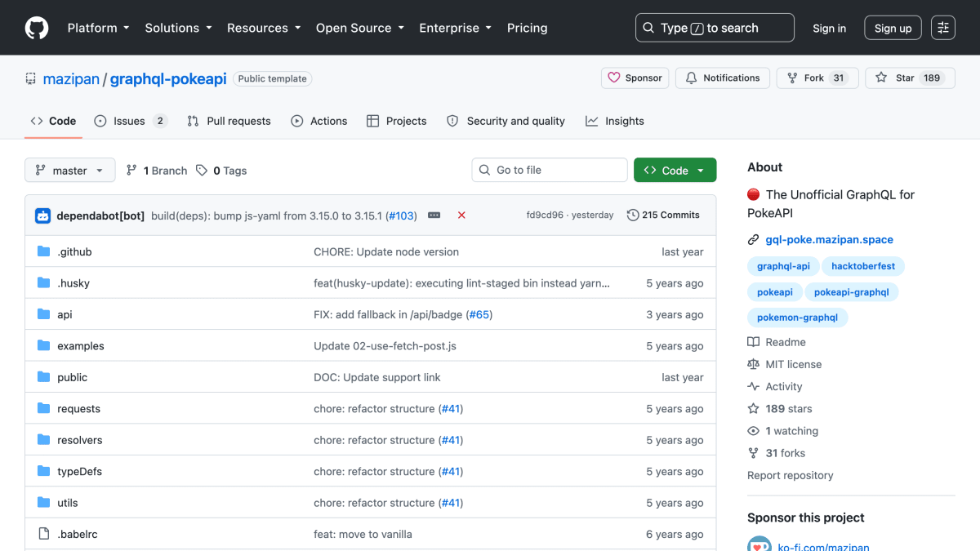Go to the Pricing page
This screenshot has height=551, width=980.
527,28
